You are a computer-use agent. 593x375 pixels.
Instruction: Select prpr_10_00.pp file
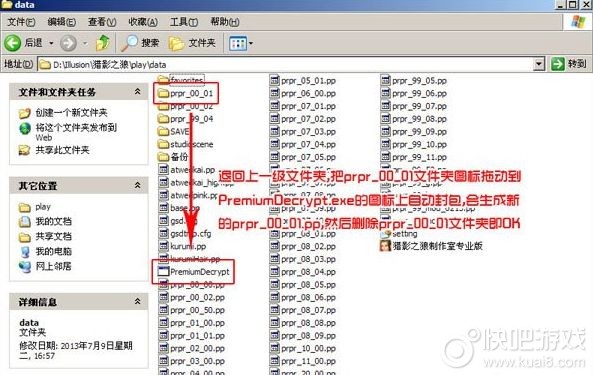pos(303,348)
